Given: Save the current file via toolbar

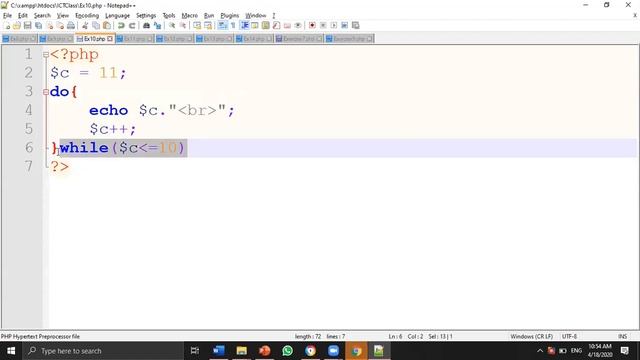Looking at the screenshot, I should pyautogui.click(x=27, y=25).
